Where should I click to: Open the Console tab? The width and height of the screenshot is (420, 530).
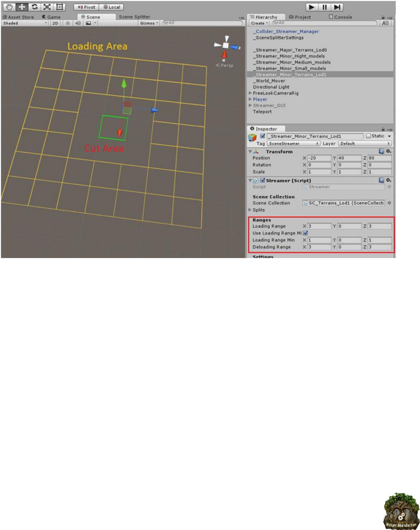tap(341, 17)
